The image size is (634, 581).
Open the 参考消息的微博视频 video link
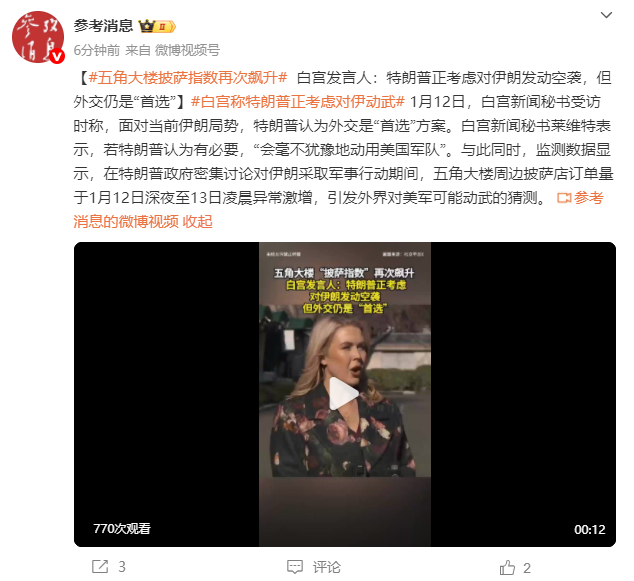click(x=338, y=209)
